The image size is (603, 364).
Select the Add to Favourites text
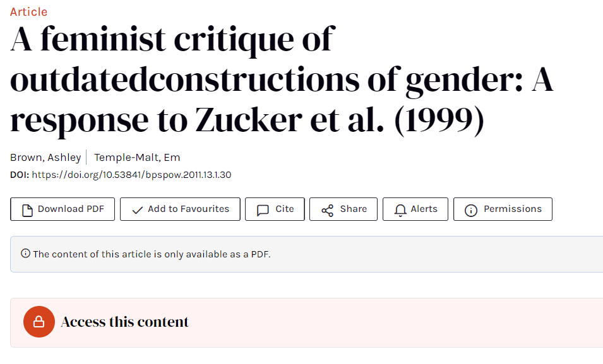(188, 209)
